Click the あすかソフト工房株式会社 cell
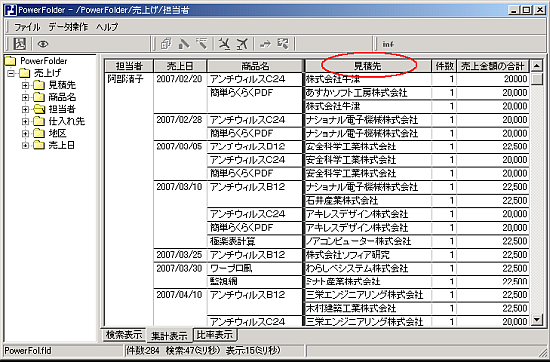 368,93
